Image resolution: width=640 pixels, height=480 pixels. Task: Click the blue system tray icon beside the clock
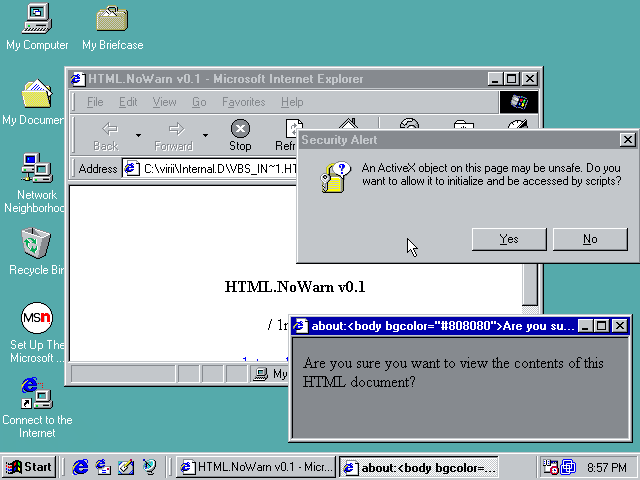tap(568, 467)
